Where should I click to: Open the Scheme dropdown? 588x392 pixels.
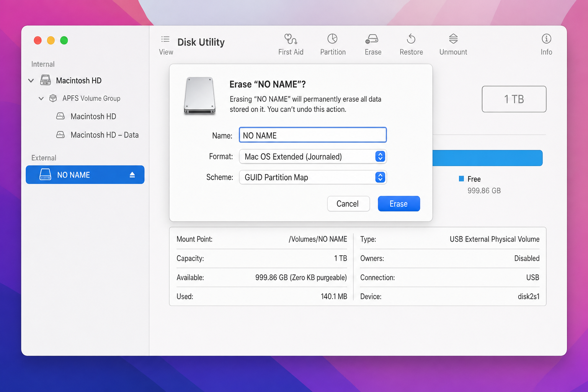pos(313,177)
